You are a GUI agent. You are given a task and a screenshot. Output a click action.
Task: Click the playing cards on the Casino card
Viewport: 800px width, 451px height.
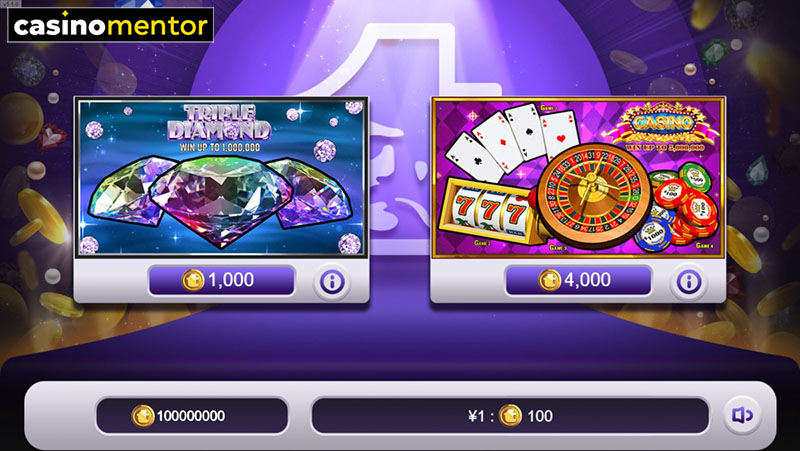tap(512, 141)
